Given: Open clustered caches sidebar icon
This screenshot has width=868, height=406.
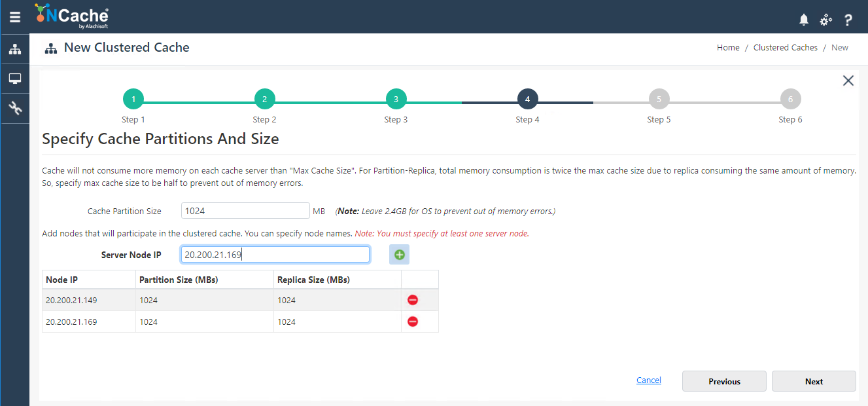Looking at the screenshot, I should click(14, 49).
